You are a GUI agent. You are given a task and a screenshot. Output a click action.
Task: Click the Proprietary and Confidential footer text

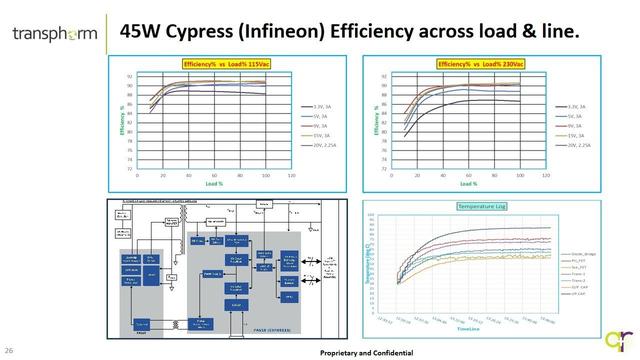[x=367, y=353]
